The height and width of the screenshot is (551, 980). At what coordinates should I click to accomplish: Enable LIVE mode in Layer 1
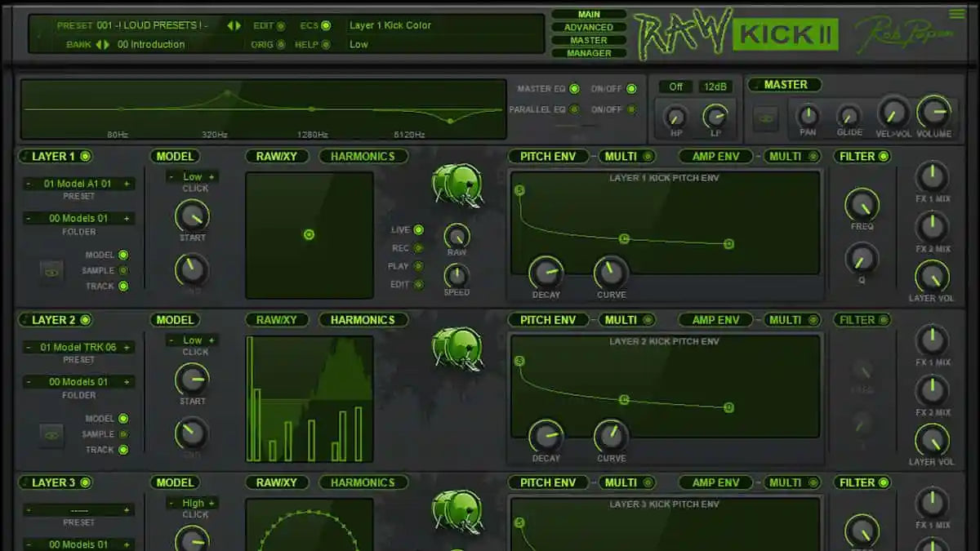click(418, 230)
